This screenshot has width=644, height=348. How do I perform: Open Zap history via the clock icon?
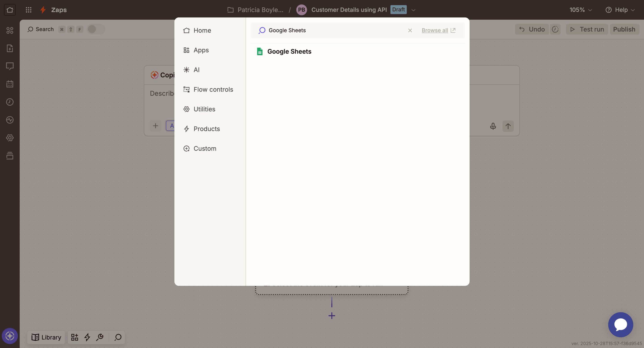10,102
